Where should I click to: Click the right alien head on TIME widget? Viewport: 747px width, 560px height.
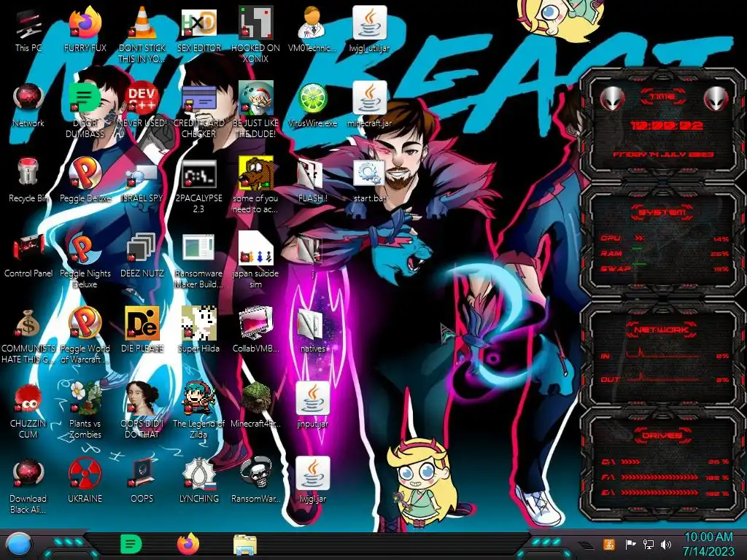click(x=716, y=99)
